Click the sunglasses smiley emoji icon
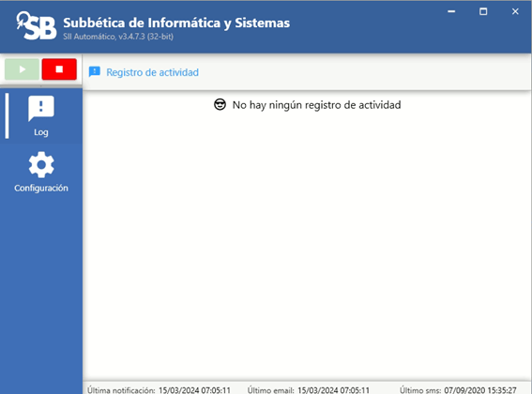 (x=220, y=104)
